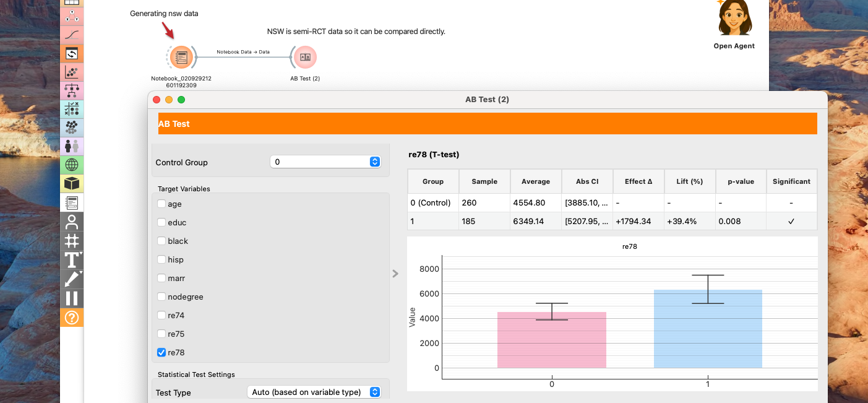The height and width of the screenshot is (403, 868).
Task: Click the AB Test (2) widget node
Action: point(305,58)
